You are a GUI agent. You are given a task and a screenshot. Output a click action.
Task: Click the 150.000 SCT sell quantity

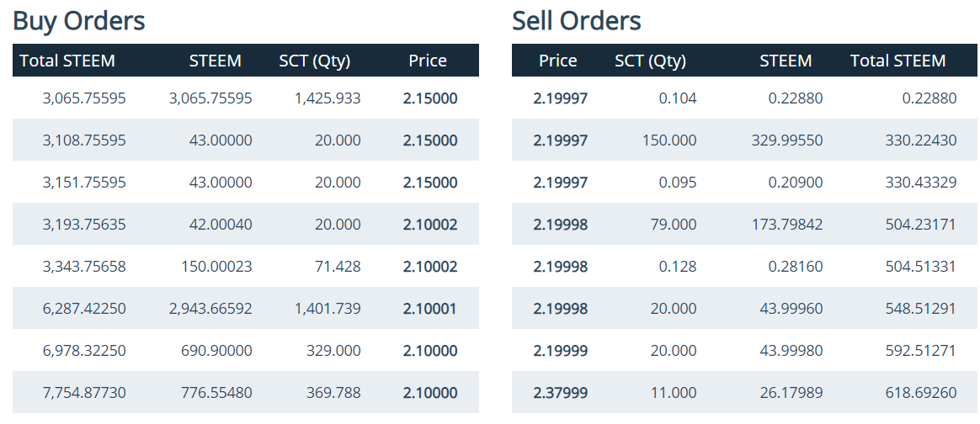(x=668, y=140)
